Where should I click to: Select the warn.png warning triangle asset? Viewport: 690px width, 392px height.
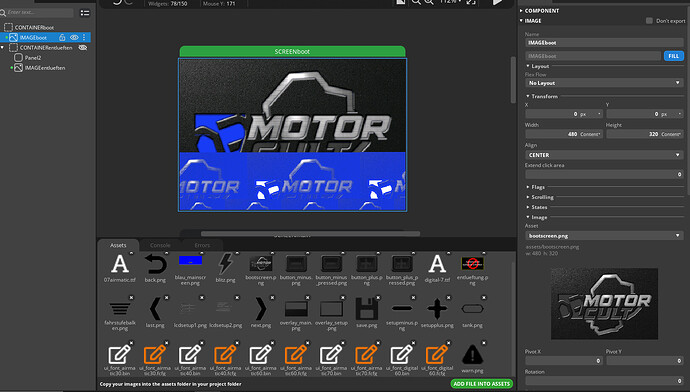(472, 355)
